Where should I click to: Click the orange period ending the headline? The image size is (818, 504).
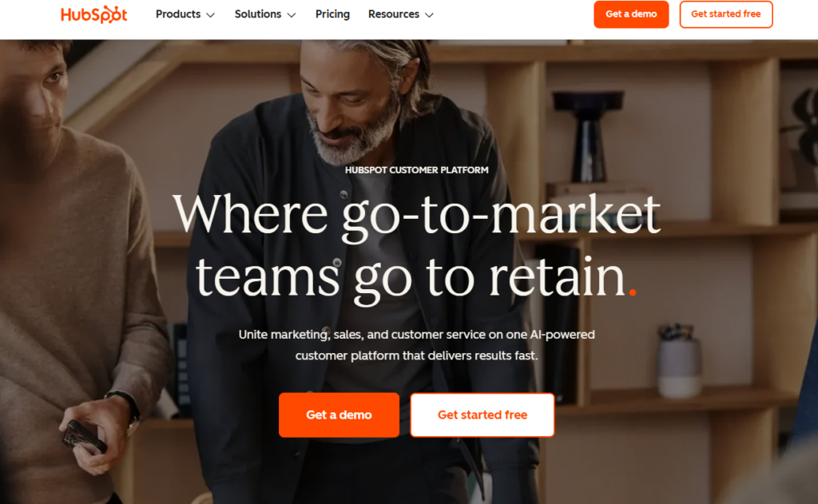pyautogui.click(x=633, y=292)
